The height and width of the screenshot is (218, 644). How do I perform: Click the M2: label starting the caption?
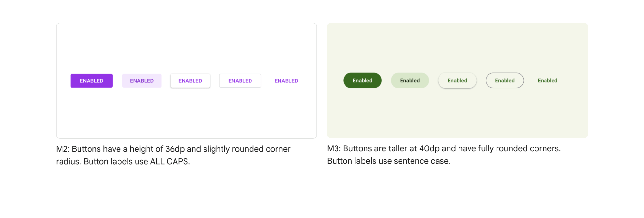[x=63, y=149]
